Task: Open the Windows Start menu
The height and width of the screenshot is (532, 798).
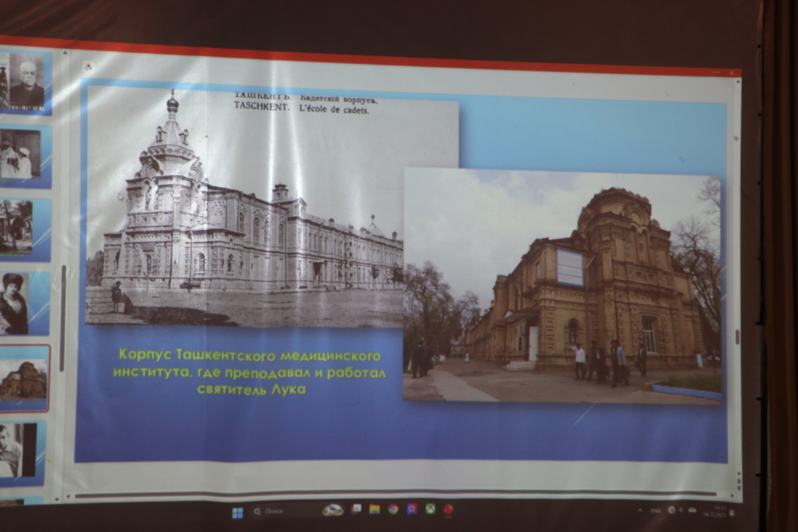Action: (237, 512)
